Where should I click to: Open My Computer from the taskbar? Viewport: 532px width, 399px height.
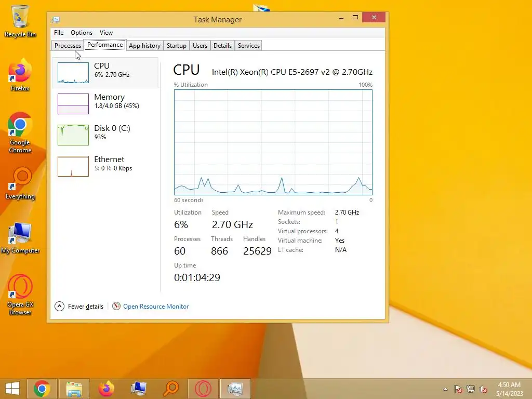click(x=139, y=389)
